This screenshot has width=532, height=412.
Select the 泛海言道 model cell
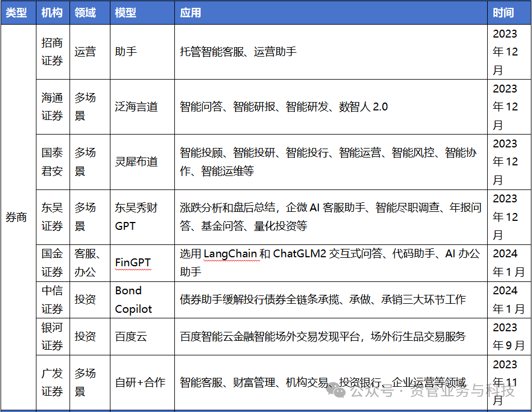[142, 107]
